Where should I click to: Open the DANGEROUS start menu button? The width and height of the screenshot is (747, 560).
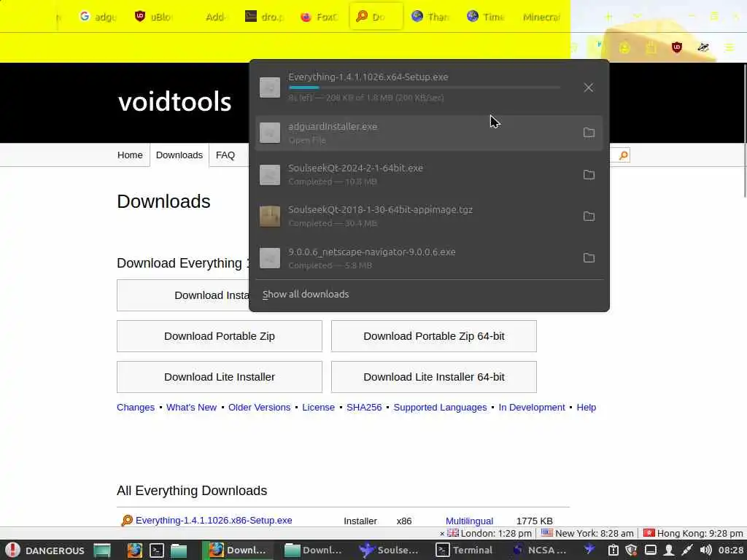click(45, 551)
